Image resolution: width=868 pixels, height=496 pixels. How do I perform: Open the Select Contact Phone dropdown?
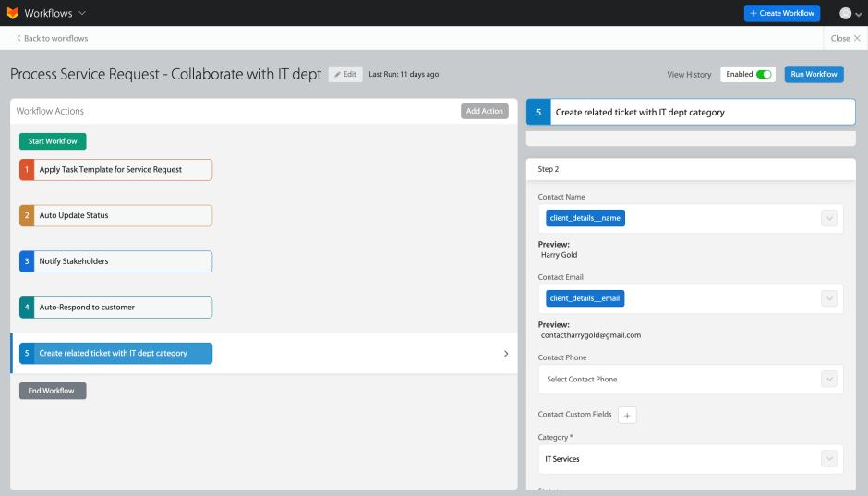coord(691,380)
